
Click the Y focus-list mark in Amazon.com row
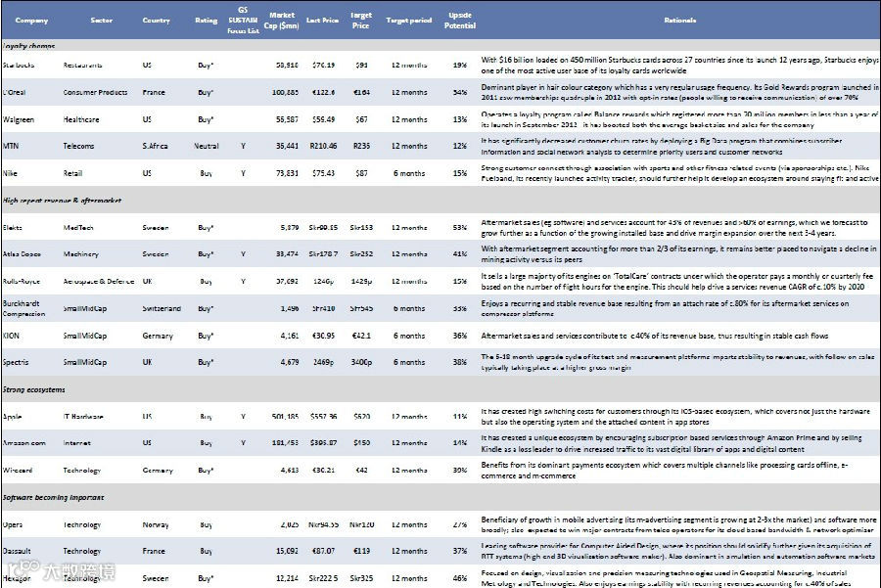(x=243, y=443)
